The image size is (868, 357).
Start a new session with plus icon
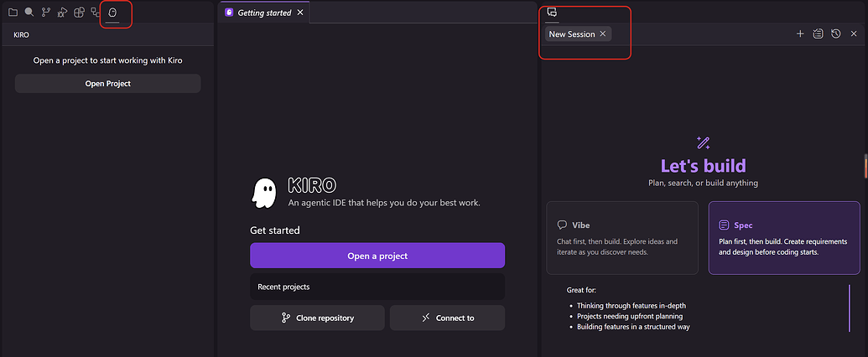point(800,34)
